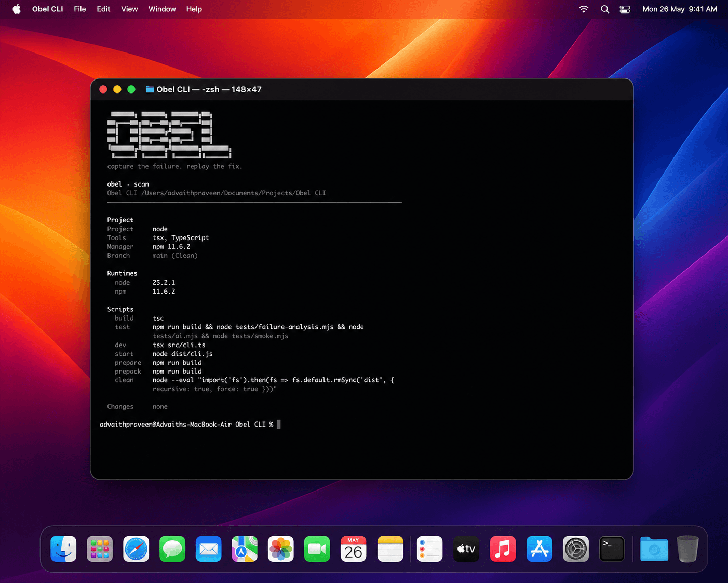This screenshot has height=583, width=728.
Task: Click the node runtime version 25.2.1
Action: click(164, 282)
